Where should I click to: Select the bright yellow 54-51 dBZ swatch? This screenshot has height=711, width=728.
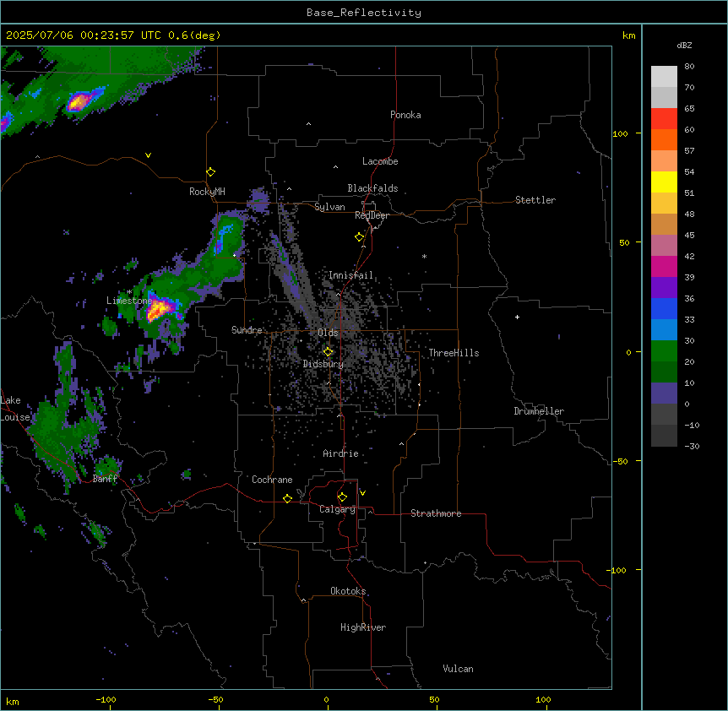[x=664, y=182]
